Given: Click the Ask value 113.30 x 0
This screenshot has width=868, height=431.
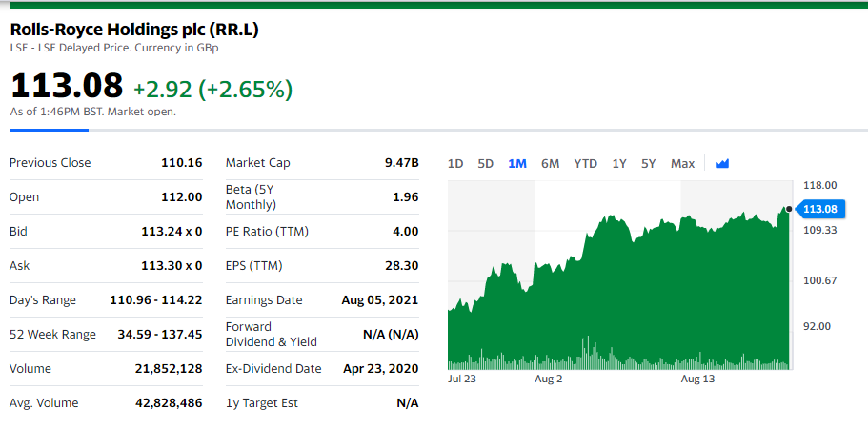Looking at the screenshot, I should pyautogui.click(x=172, y=266).
